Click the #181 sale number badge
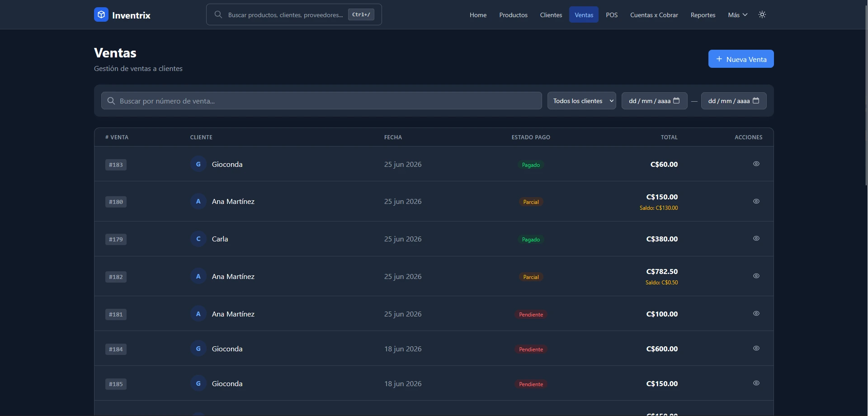Screen dimensions: 868x416 point(116,314)
